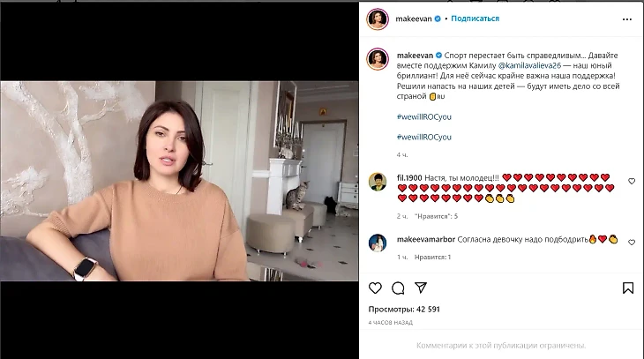Open the comment bubble icon

(x=398, y=288)
